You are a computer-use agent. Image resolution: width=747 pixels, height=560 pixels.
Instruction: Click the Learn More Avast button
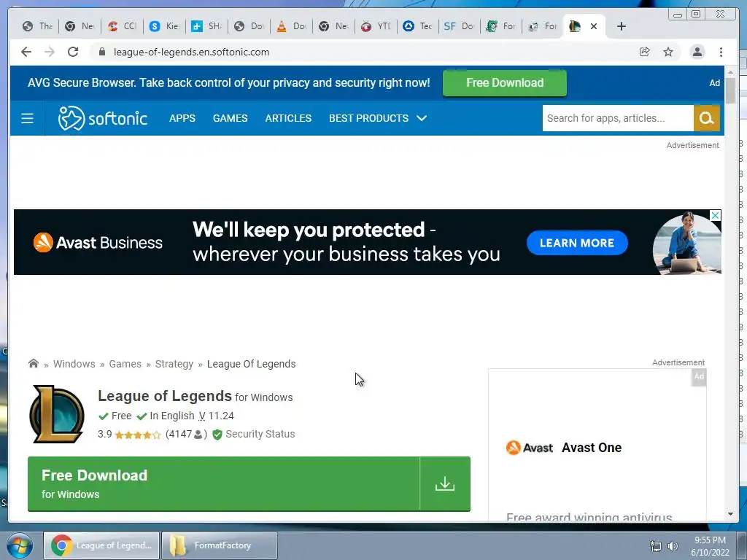pos(577,243)
